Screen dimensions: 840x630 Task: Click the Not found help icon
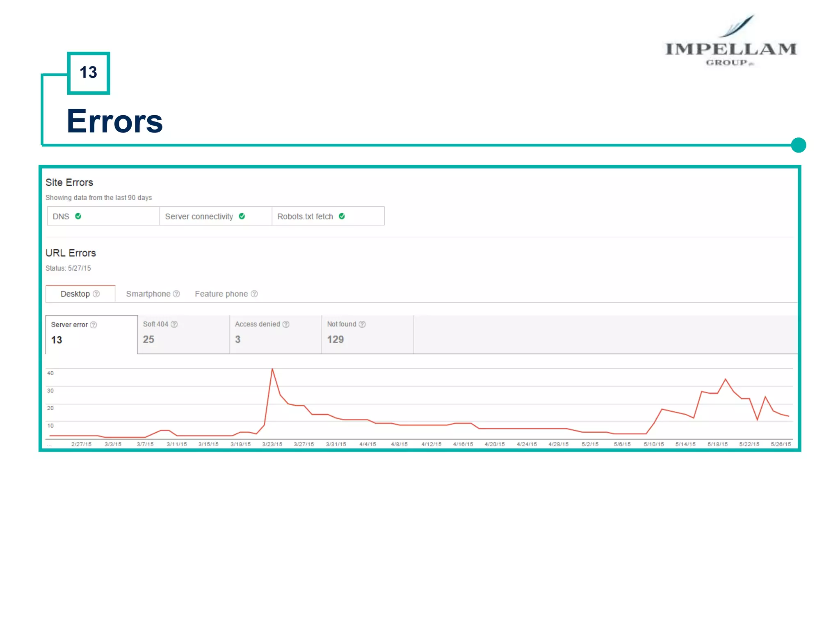(362, 324)
